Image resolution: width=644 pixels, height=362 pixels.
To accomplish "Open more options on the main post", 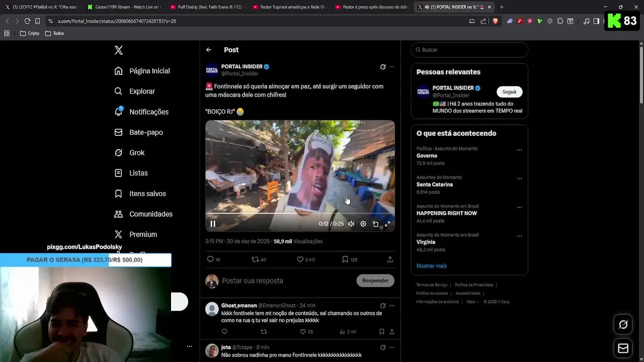I will coord(392,67).
